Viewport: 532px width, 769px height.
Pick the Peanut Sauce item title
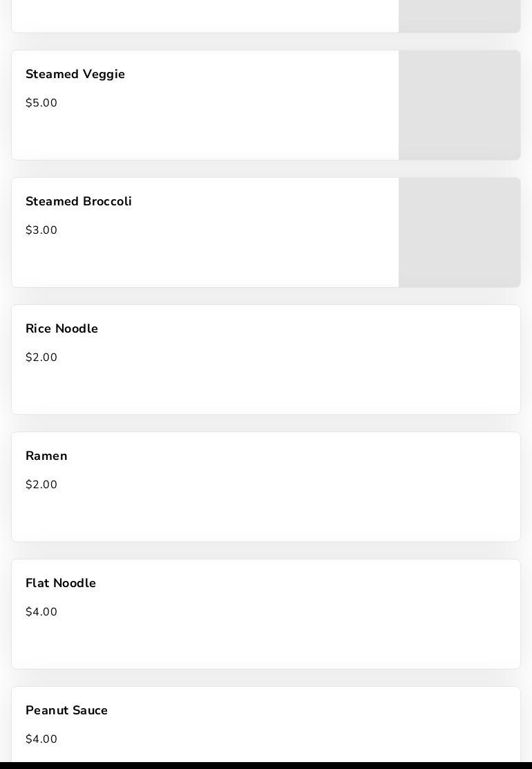coord(66,710)
